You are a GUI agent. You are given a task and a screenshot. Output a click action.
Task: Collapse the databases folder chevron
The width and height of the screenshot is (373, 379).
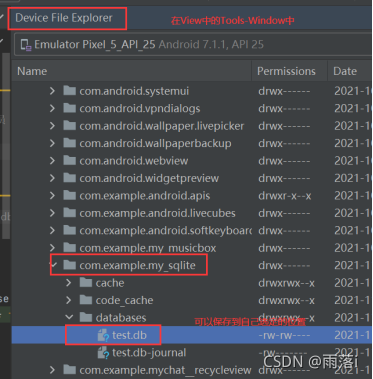coord(69,318)
